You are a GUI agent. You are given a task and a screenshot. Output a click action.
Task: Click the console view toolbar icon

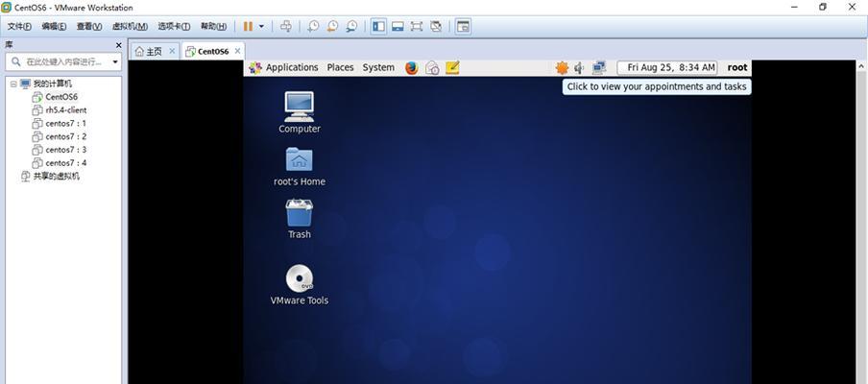tap(463, 26)
